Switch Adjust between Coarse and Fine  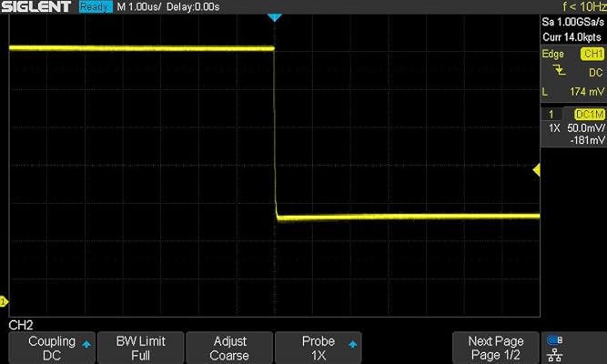229,348
